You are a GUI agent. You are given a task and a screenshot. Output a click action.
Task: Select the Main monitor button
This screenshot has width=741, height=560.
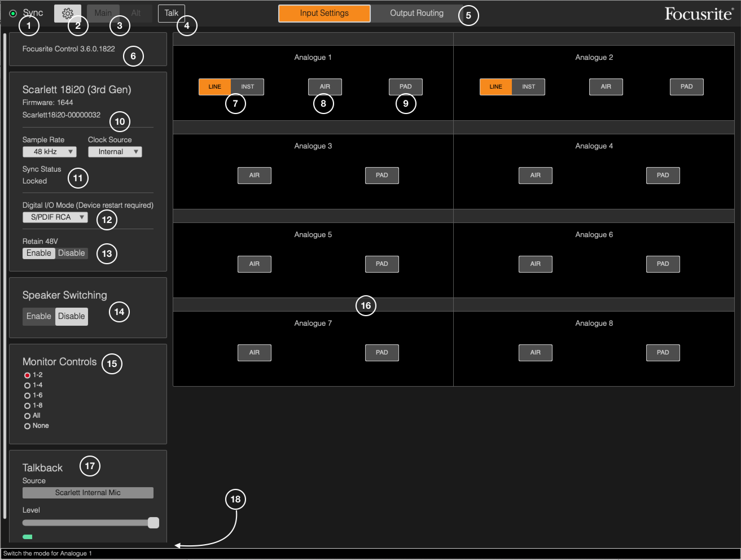tap(103, 14)
